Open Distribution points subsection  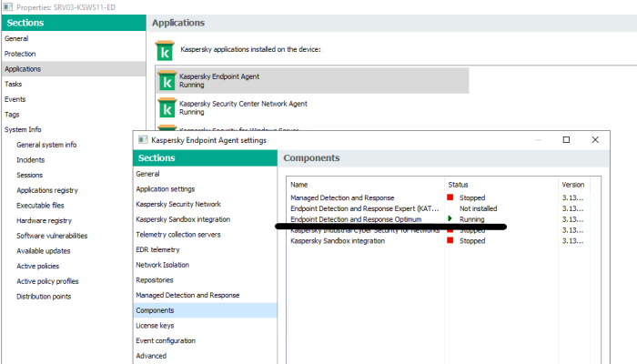point(44,297)
